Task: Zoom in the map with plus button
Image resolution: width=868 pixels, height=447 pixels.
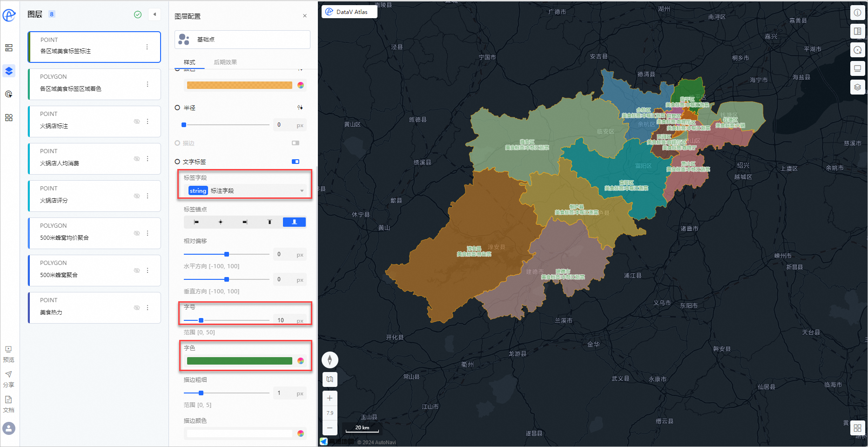Action: (x=330, y=399)
